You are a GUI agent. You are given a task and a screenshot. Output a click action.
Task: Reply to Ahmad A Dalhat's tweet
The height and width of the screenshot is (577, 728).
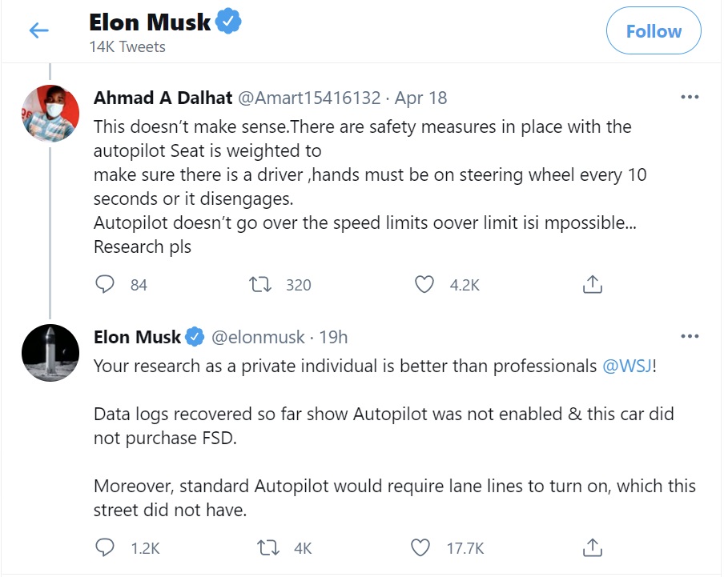(104, 284)
